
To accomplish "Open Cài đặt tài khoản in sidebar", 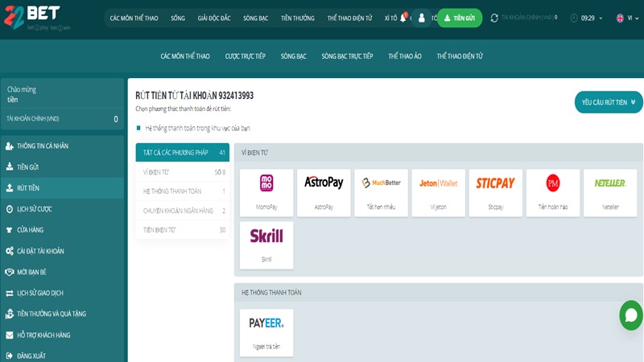I will coord(62,251).
